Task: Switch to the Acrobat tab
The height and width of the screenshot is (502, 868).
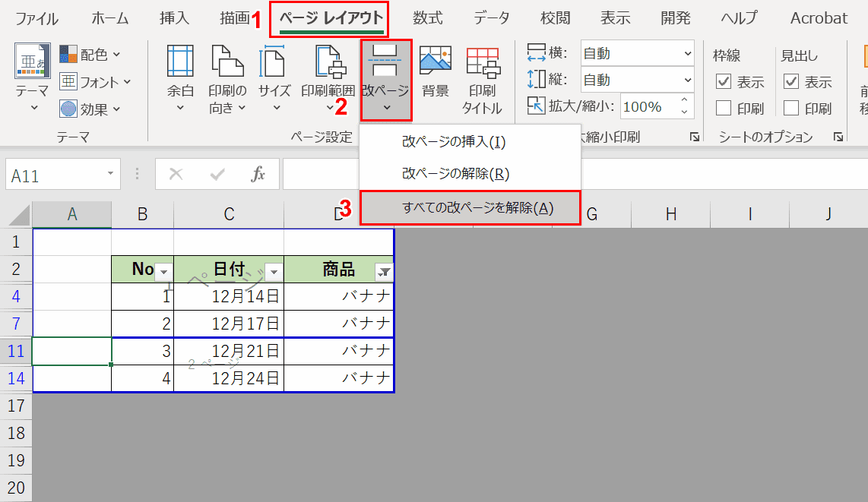Action: coord(819,18)
